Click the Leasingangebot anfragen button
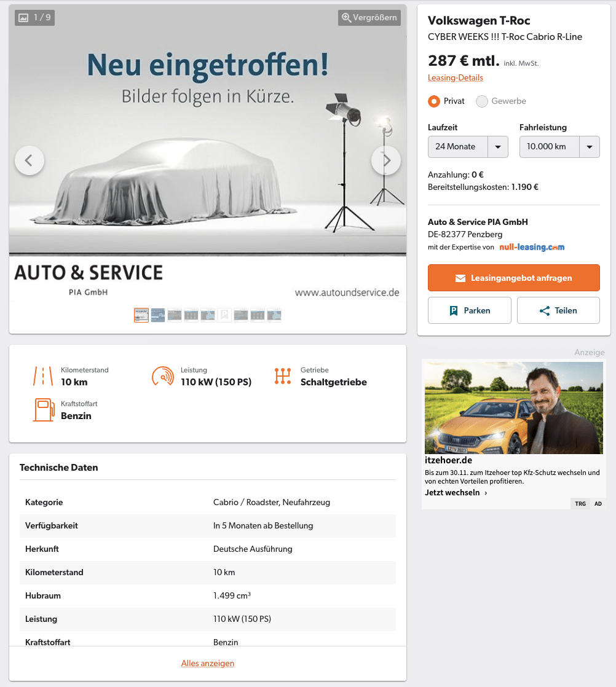The width and height of the screenshot is (616, 687). click(x=514, y=278)
